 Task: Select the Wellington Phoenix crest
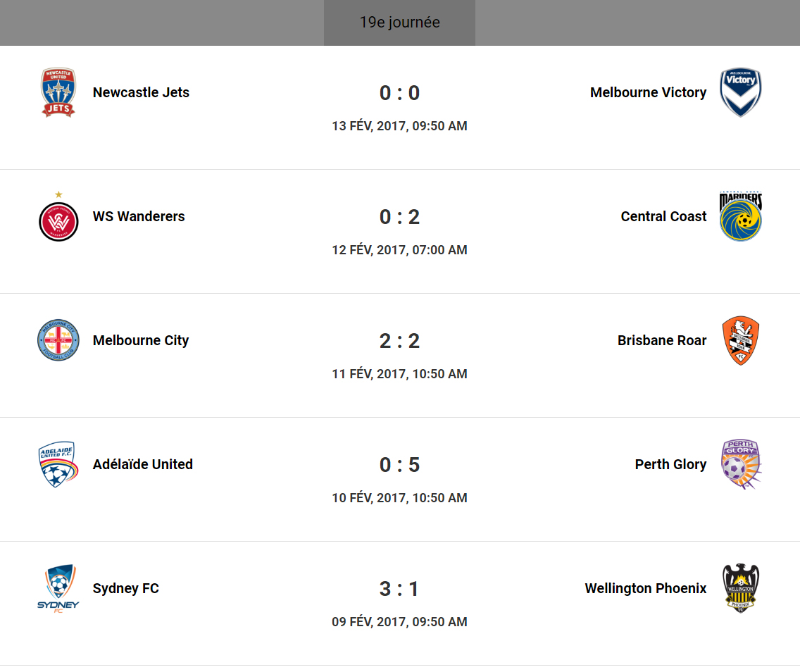(x=741, y=588)
